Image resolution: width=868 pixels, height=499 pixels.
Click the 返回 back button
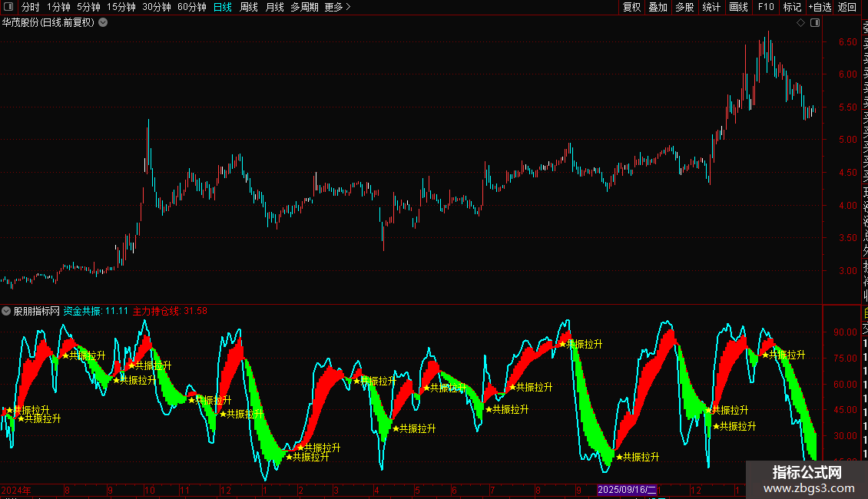(847, 7)
